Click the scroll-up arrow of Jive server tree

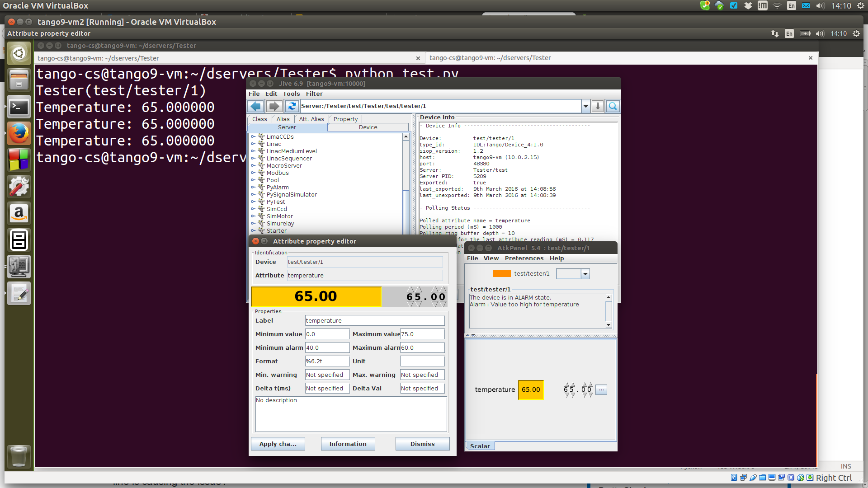(x=406, y=136)
